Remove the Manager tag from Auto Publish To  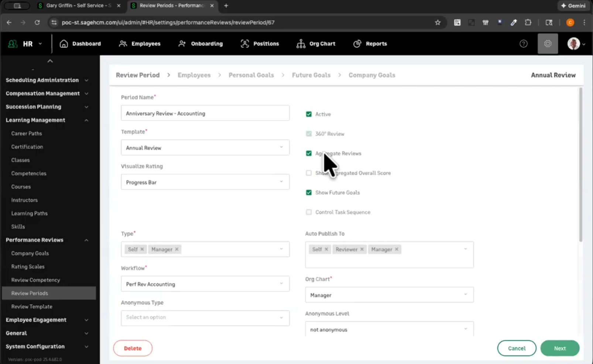click(397, 249)
